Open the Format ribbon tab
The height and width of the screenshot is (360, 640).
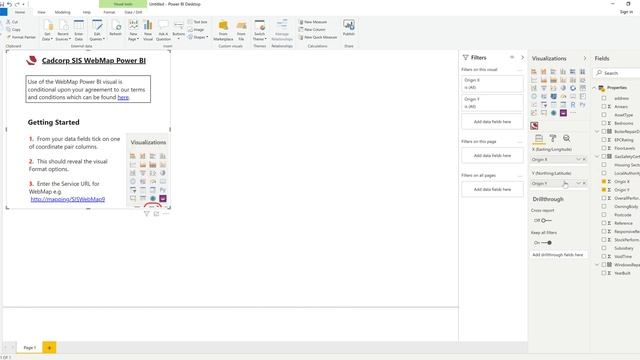coord(109,12)
